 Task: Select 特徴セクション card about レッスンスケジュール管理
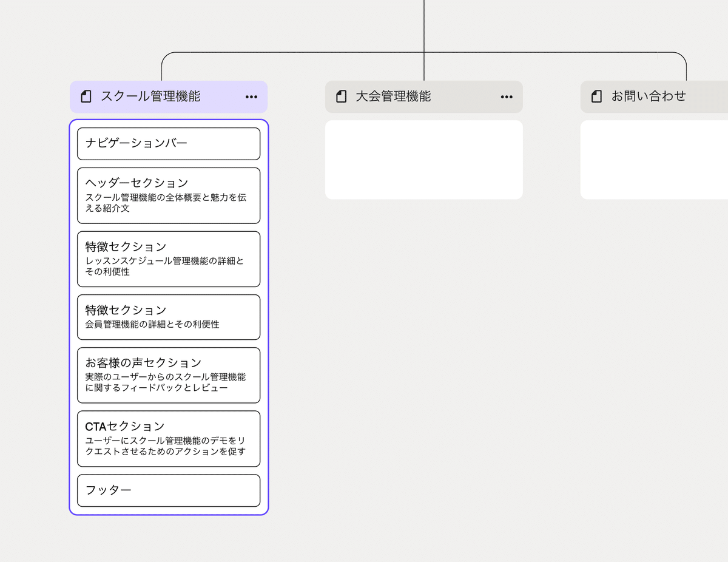(x=169, y=259)
